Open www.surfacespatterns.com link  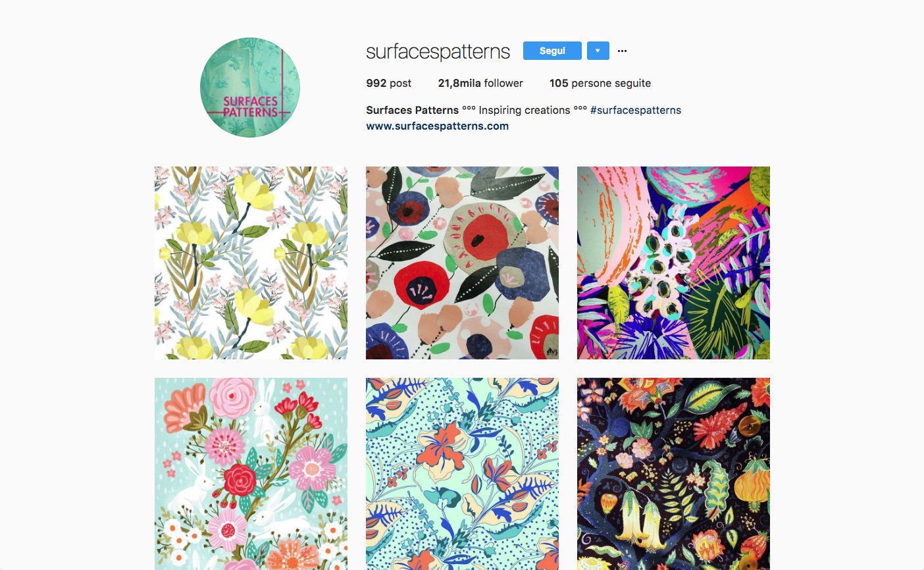point(437,126)
